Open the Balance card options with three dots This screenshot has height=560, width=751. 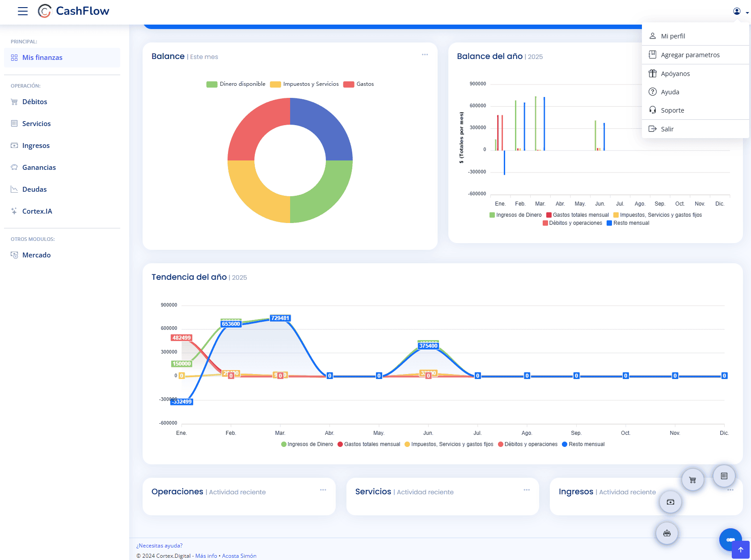(x=424, y=55)
